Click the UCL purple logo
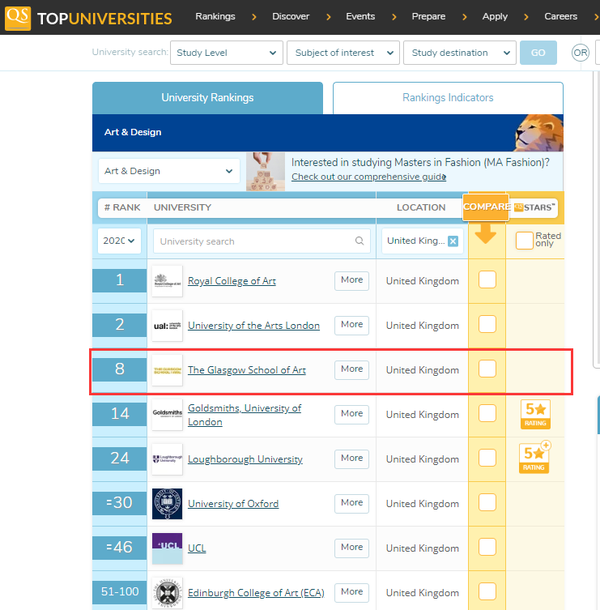 pyautogui.click(x=167, y=548)
